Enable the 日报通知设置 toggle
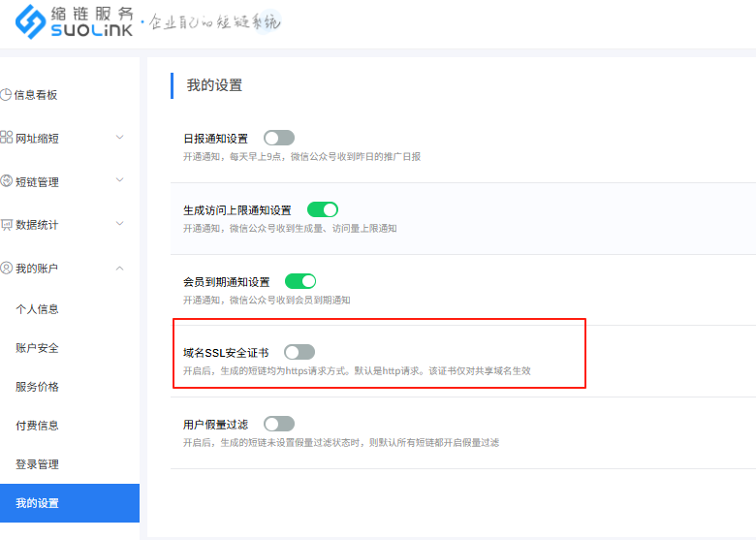 click(x=279, y=139)
